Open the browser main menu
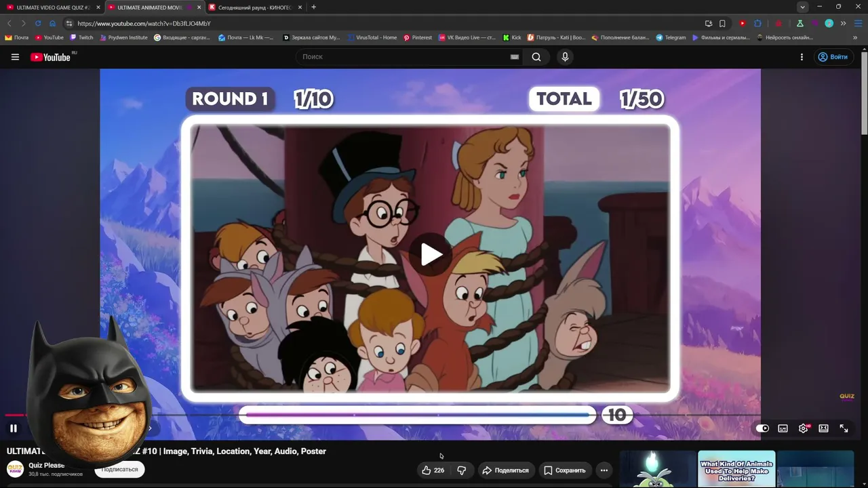 (858, 23)
